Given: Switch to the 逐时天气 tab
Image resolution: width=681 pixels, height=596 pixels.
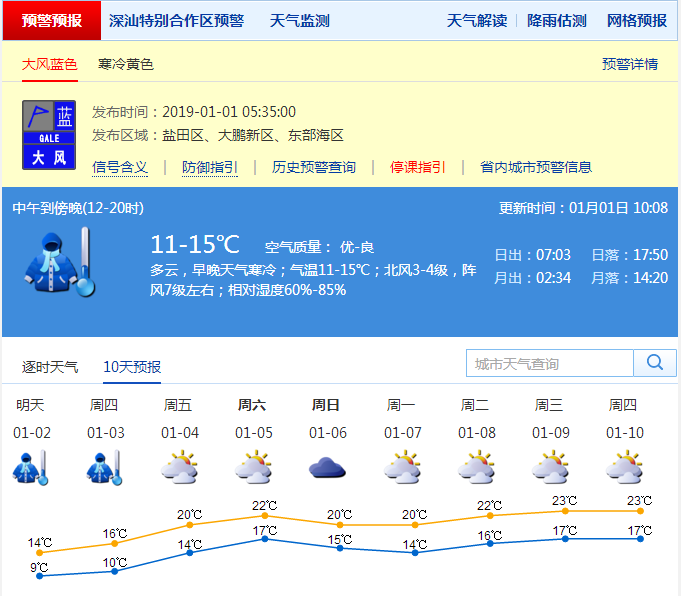Looking at the screenshot, I should point(50,367).
